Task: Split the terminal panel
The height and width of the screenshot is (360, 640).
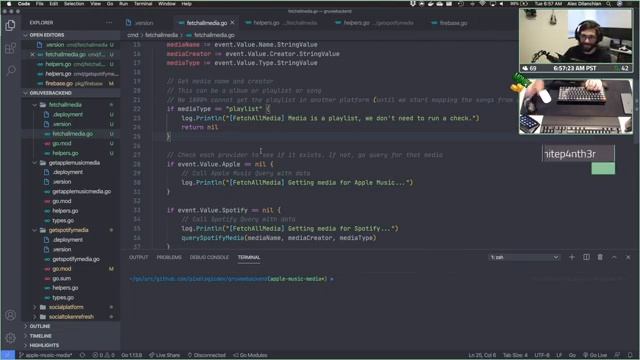Action: point(586,257)
